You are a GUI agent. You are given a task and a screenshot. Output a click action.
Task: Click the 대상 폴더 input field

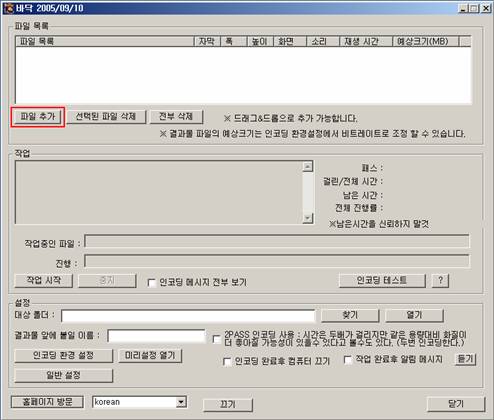pos(188,316)
